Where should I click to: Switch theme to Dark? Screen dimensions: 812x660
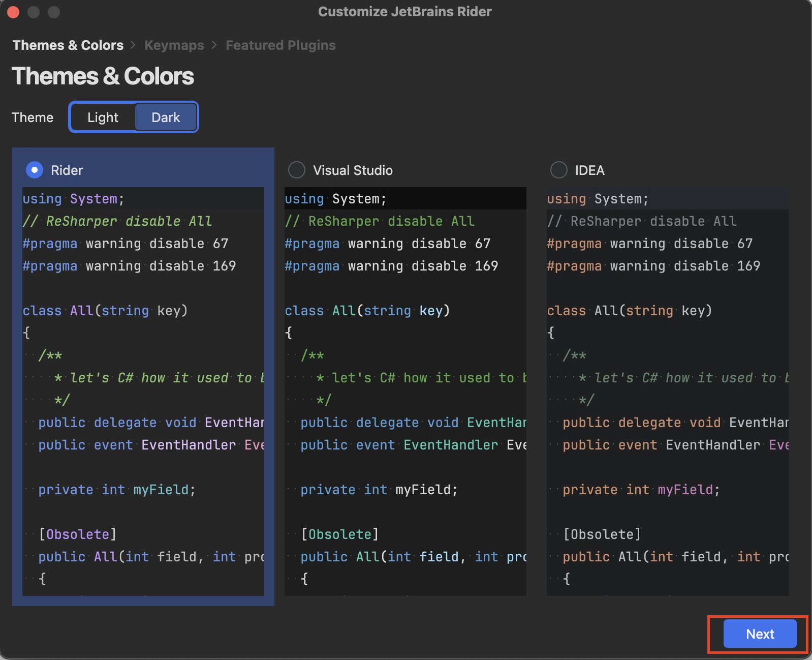click(x=166, y=117)
